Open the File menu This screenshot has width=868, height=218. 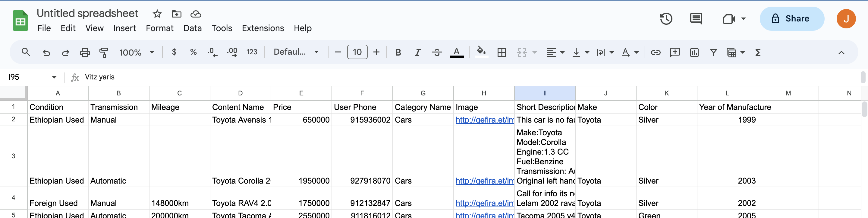[x=44, y=28]
